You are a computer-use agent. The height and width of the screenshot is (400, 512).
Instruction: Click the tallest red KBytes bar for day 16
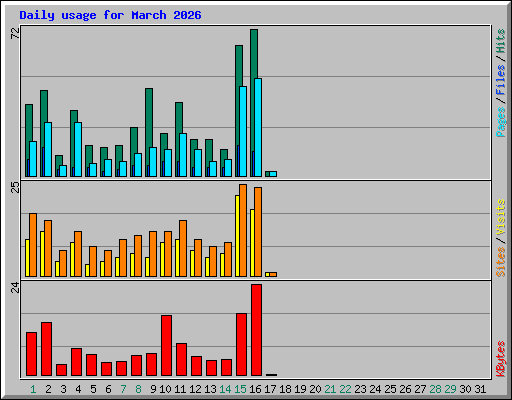click(256, 330)
